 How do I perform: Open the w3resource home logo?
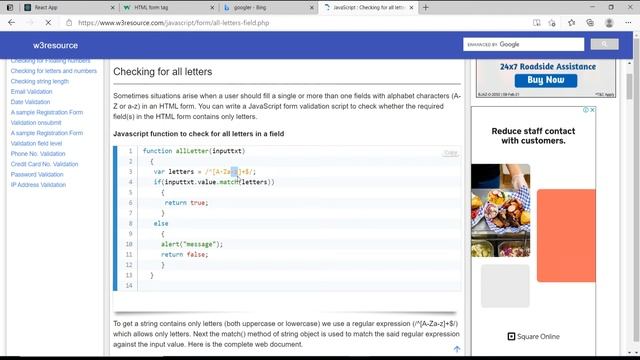pyautogui.click(x=56, y=45)
